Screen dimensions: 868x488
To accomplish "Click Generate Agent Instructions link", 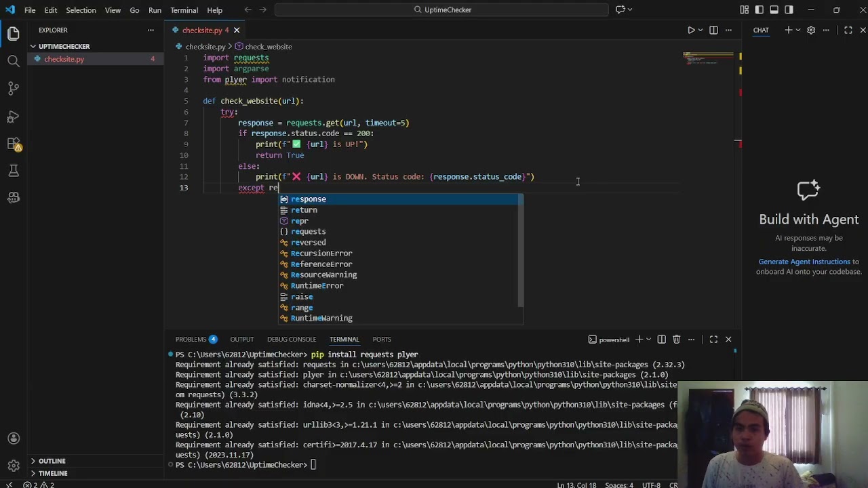I will click(804, 262).
